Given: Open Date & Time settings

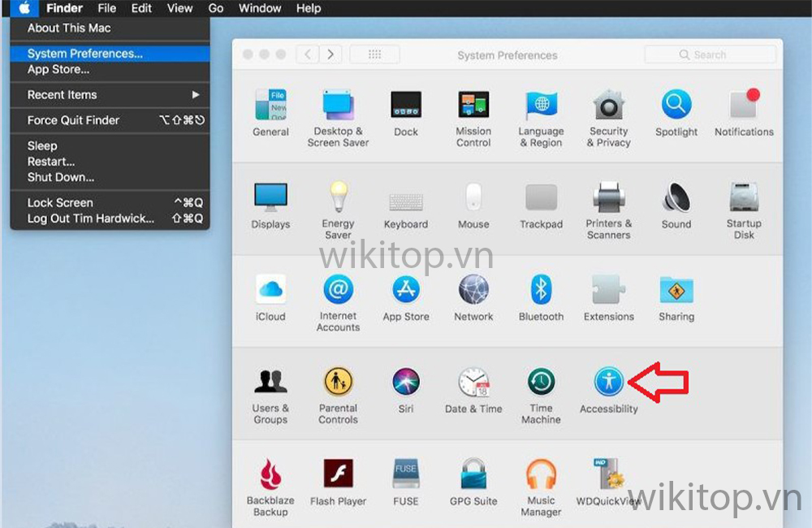Looking at the screenshot, I should [473, 390].
